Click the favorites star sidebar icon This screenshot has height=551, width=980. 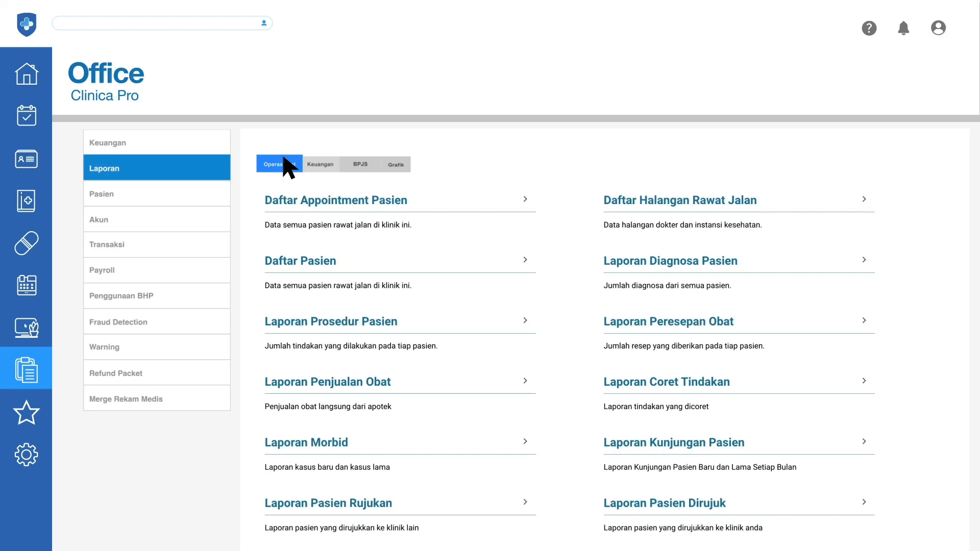(x=26, y=412)
